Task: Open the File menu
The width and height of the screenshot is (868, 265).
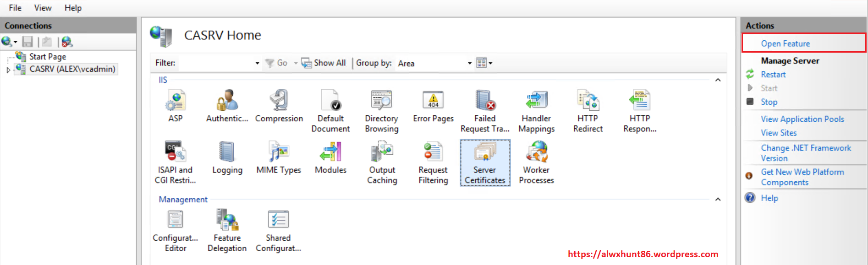Action: 15,8
